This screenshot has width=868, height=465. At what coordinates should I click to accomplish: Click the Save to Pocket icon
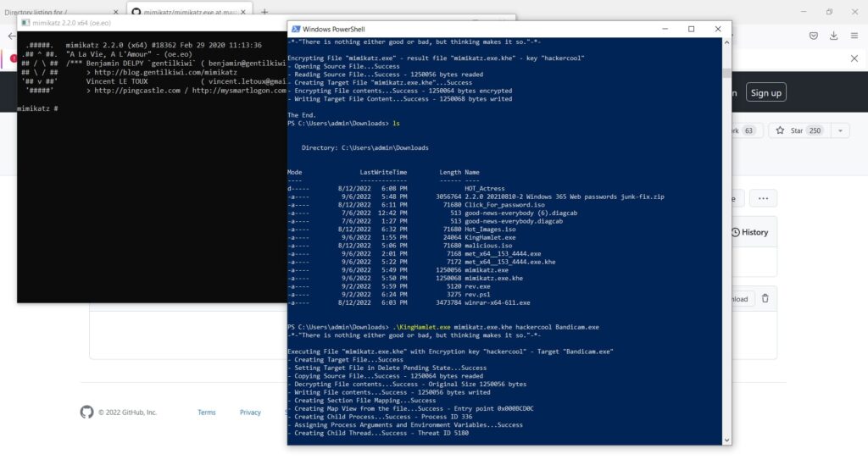[813, 36]
